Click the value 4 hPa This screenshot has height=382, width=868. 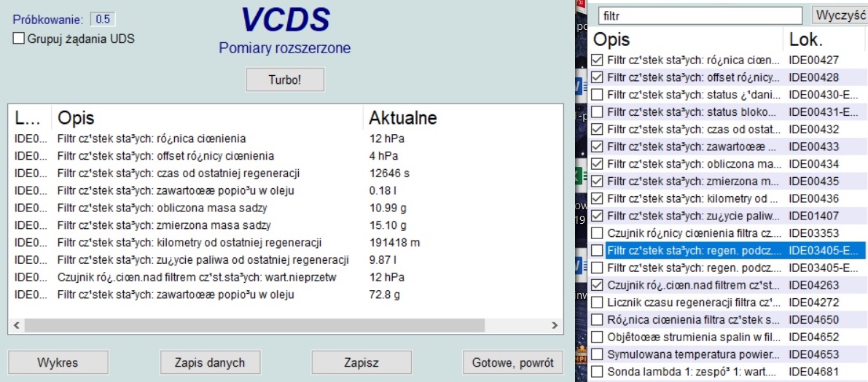(x=383, y=156)
